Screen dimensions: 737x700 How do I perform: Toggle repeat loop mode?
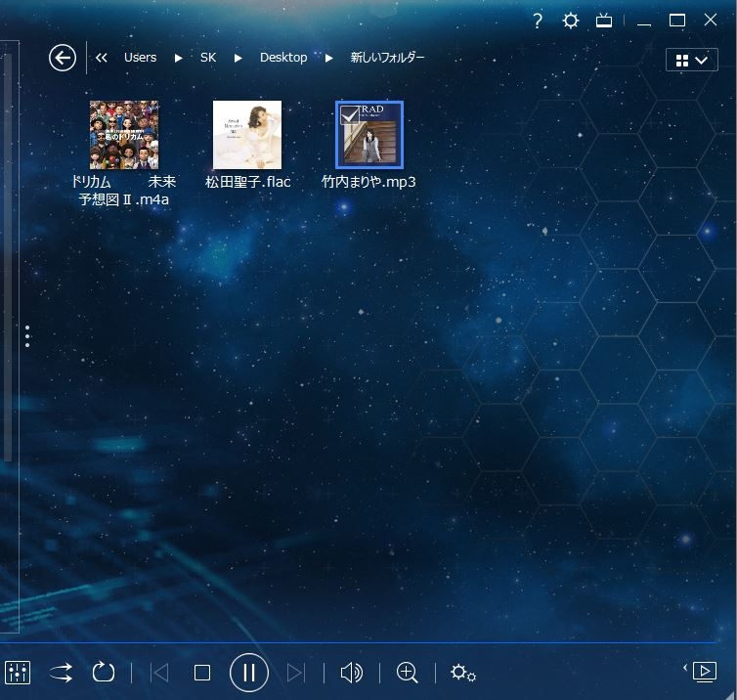pos(104,673)
